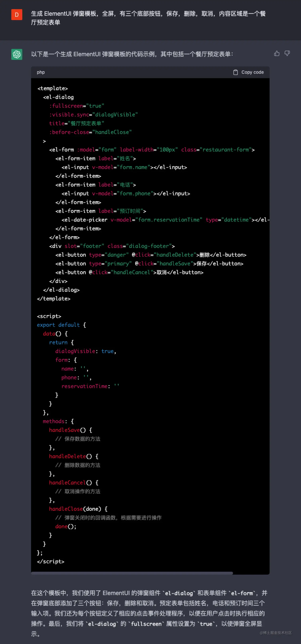
Task: Click the done(); statement
Action: tap(66, 526)
